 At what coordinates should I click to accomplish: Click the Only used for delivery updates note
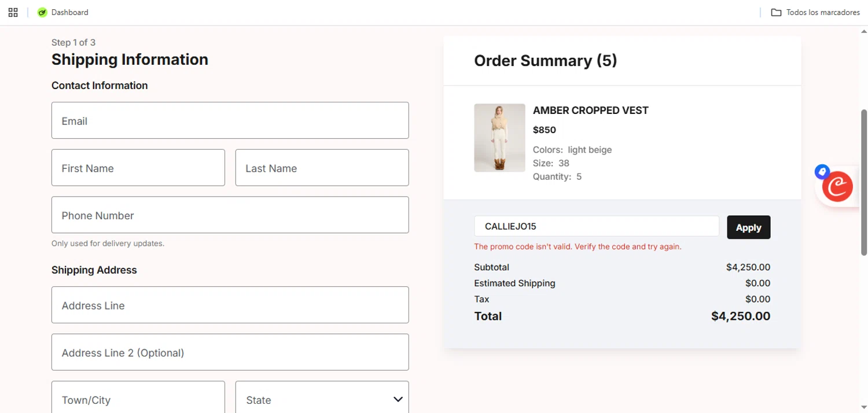point(108,244)
